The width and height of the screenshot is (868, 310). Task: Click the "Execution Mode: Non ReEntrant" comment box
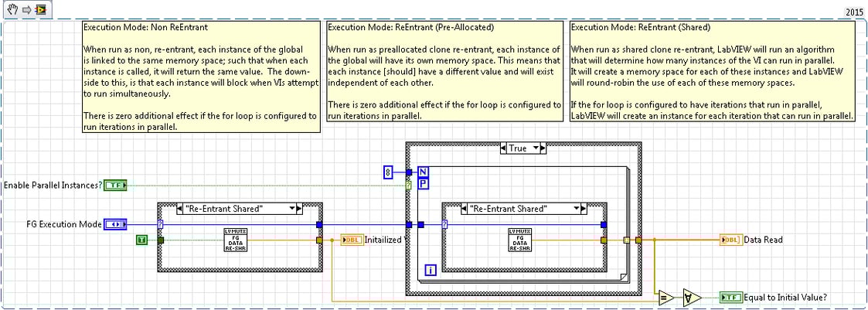202,77
